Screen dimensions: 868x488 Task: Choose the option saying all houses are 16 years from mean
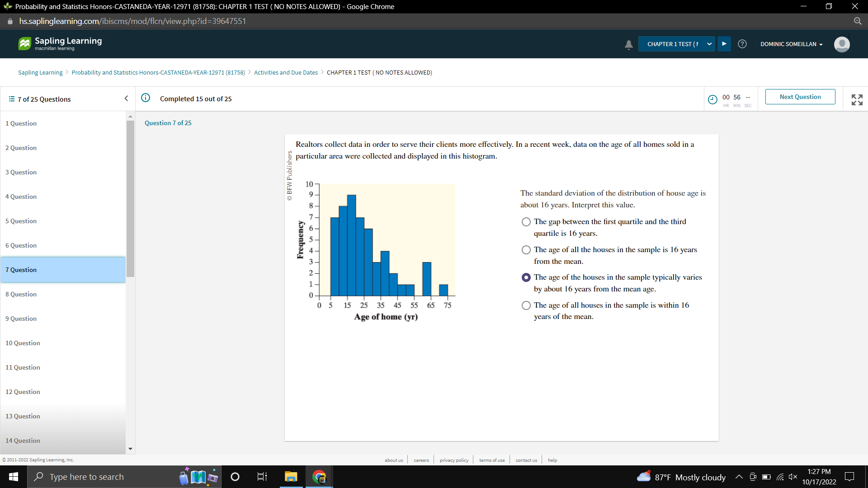pyautogui.click(x=526, y=249)
